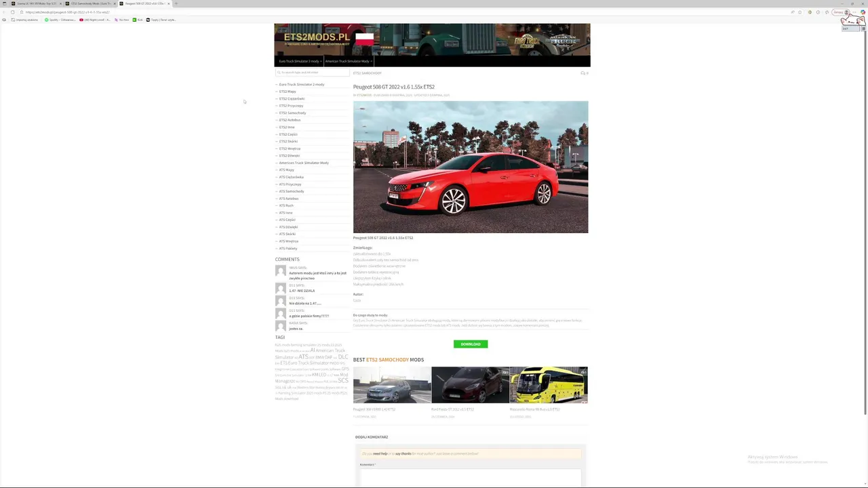Switch to the Scania LK 141 V8 tab
This screenshot has width=868, height=488.
pos(37,3)
